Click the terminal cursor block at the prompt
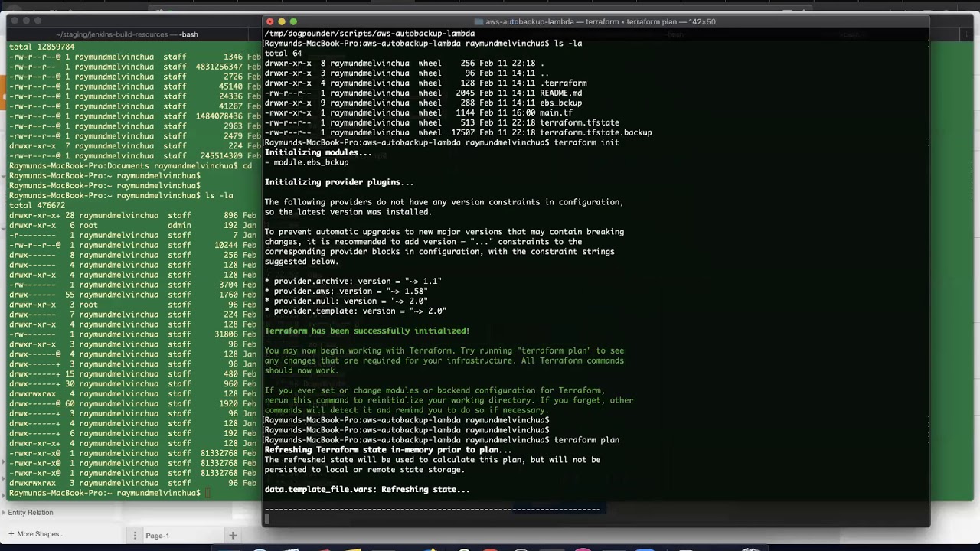 267,519
